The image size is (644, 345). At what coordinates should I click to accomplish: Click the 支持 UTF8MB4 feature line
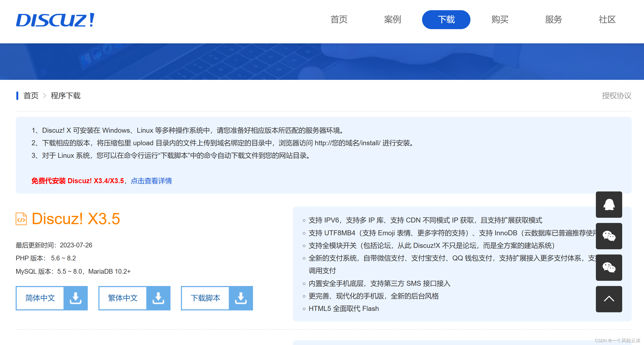pos(452,233)
